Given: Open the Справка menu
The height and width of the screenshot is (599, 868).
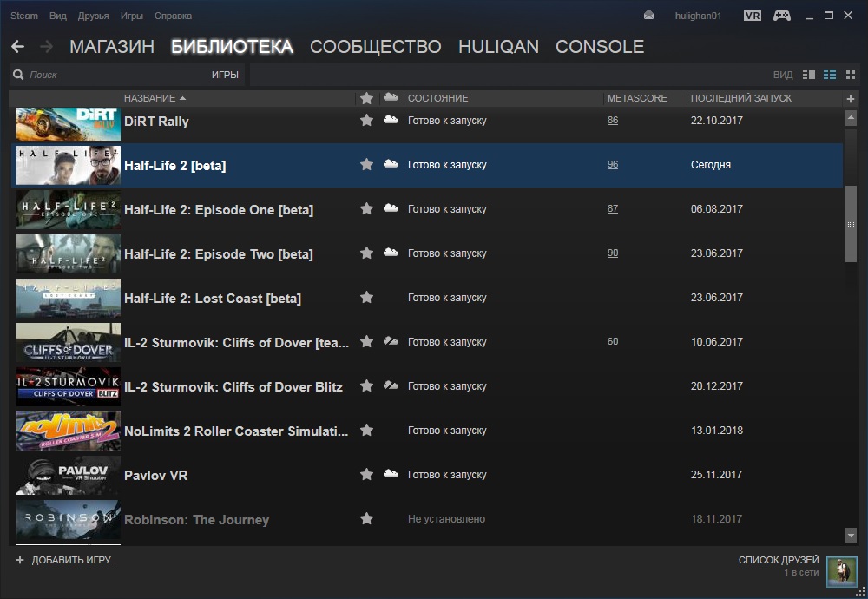Looking at the screenshot, I should click(x=174, y=16).
